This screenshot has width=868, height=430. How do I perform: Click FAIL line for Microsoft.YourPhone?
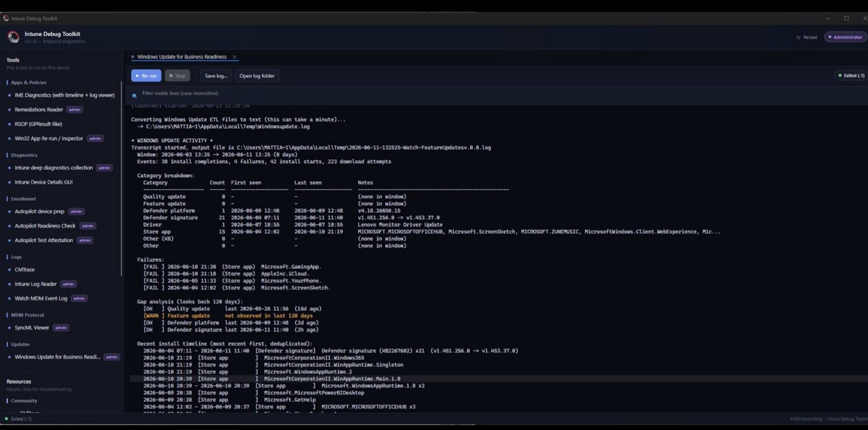coord(234,280)
